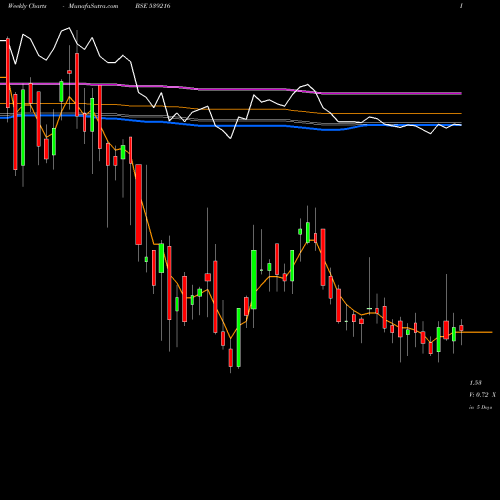Click the "BSE 539216" symbol text

pyautogui.click(x=153, y=6)
